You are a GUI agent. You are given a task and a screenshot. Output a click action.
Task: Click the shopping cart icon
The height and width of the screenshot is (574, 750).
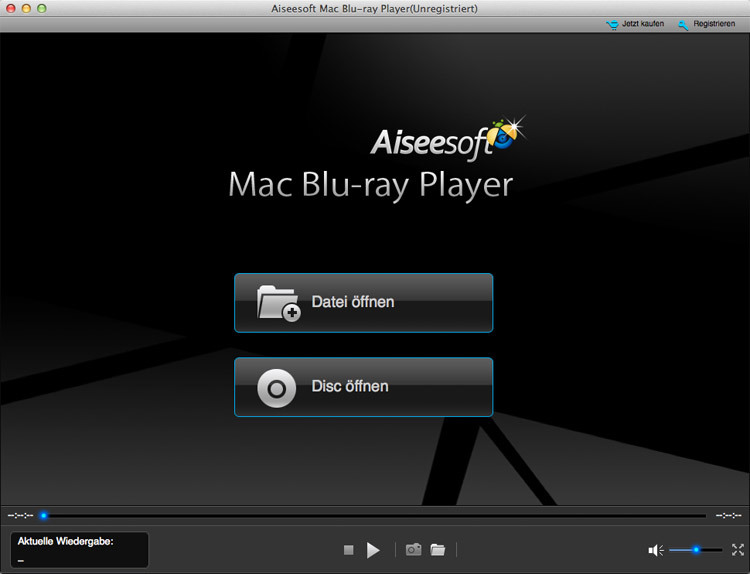[612, 25]
